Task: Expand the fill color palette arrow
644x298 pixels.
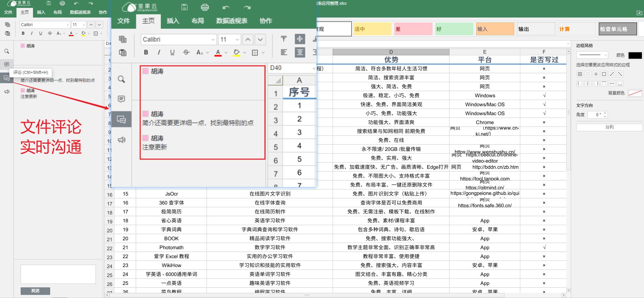Action: (89, 33)
